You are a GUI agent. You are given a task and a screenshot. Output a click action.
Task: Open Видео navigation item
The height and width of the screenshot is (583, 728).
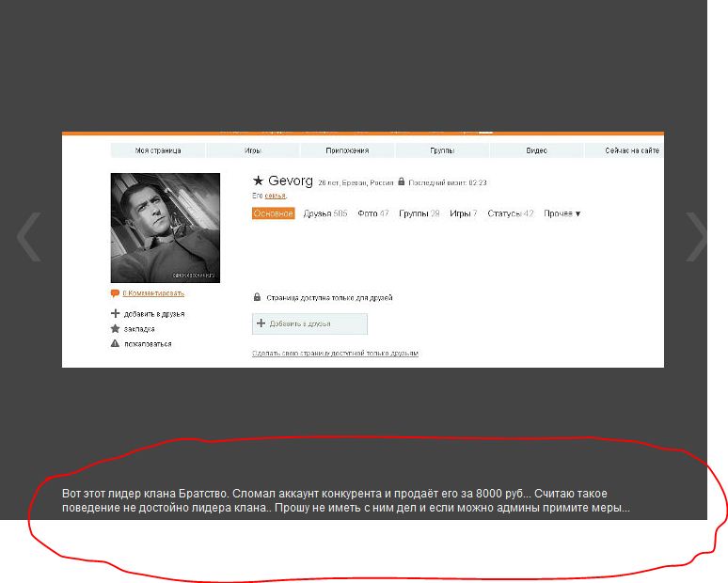click(x=537, y=150)
